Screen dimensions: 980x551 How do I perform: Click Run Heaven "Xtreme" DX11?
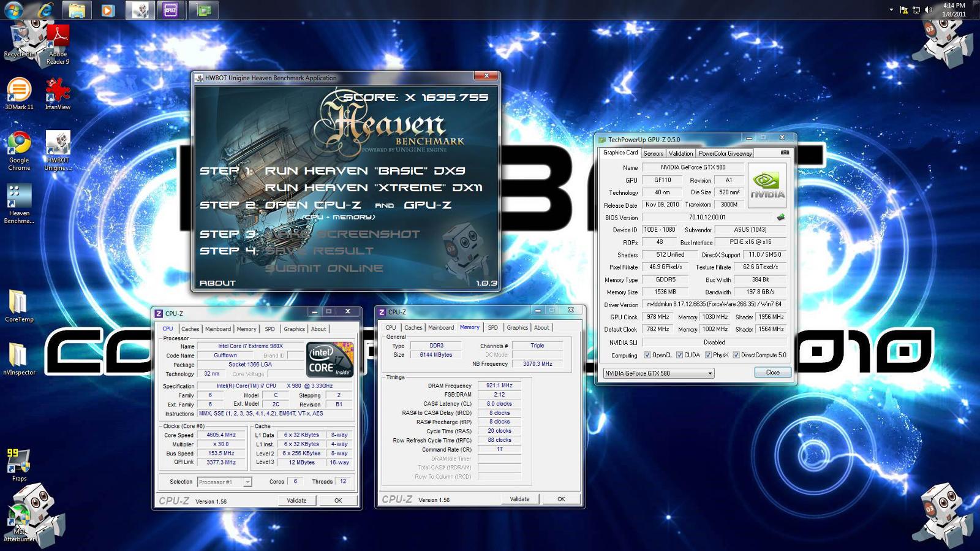tap(374, 188)
